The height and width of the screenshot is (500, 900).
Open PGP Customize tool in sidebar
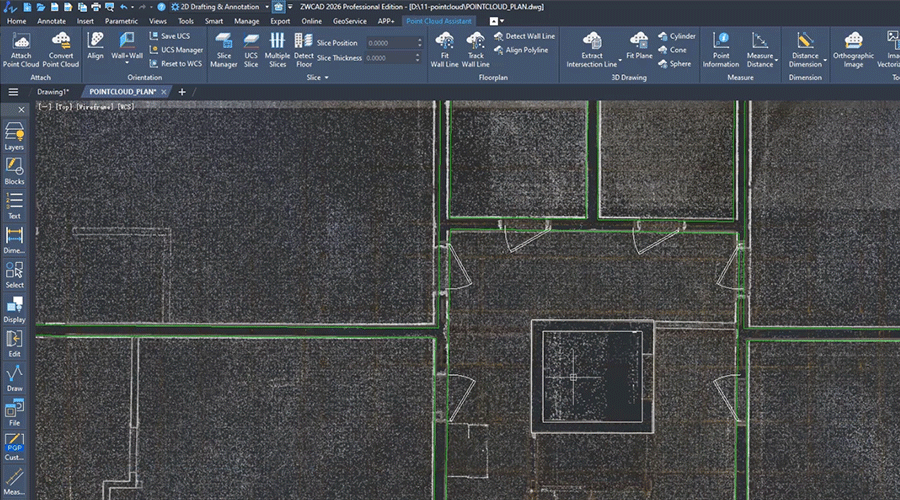point(14,447)
